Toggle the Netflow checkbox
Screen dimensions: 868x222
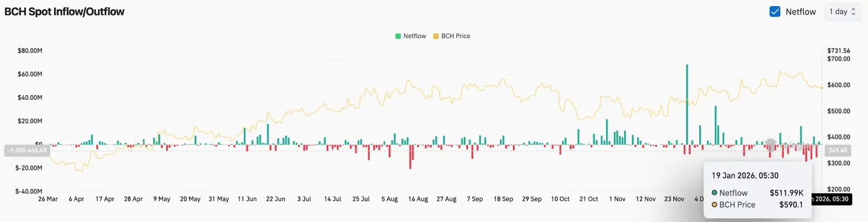click(x=775, y=12)
